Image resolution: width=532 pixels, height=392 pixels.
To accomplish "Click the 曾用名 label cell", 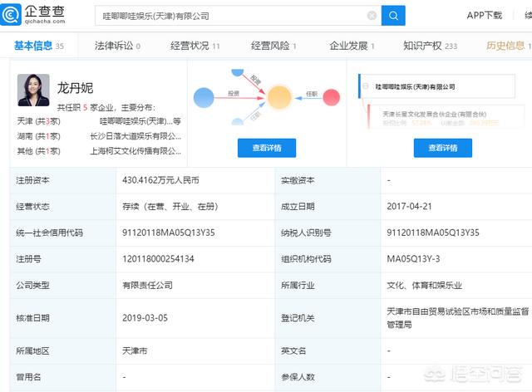I will coord(63,377).
